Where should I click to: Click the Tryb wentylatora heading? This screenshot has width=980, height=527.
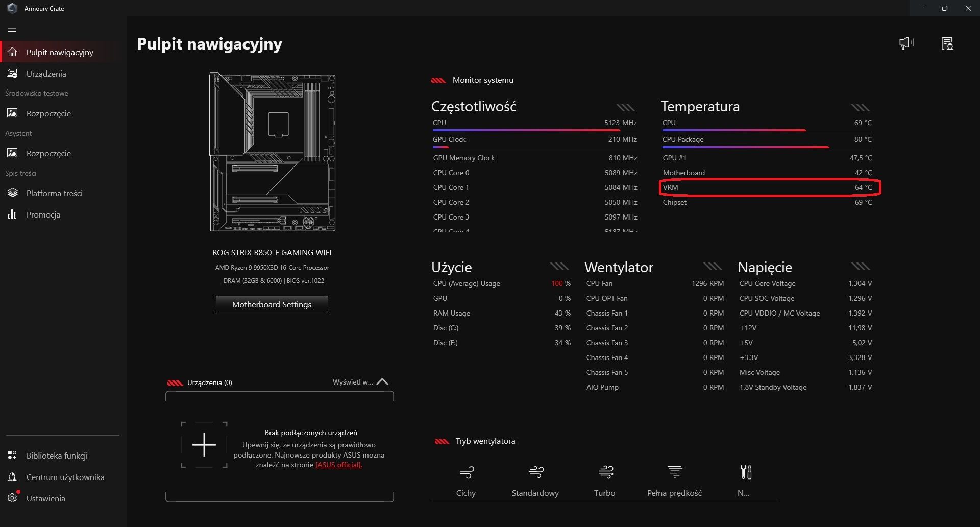[485, 441]
